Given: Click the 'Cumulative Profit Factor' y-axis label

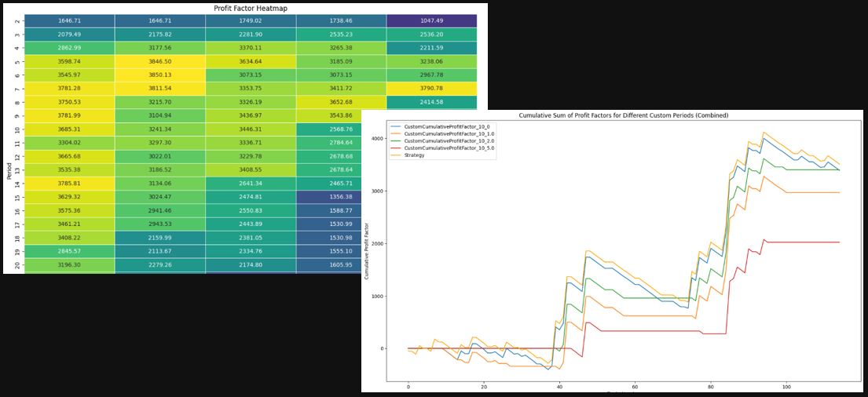Looking at the screenshot, I should click(366, 250).
